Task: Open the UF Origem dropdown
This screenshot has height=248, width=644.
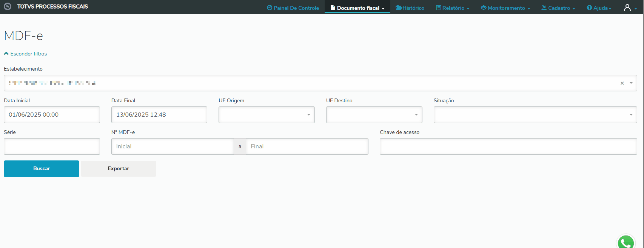Action: (267, 115)
